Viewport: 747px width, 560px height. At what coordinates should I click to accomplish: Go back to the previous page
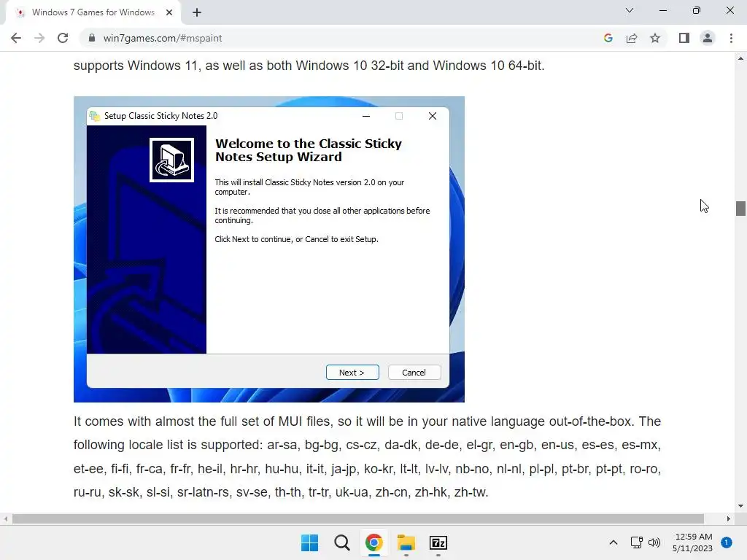pyautogui.click(x=16, y=38)
